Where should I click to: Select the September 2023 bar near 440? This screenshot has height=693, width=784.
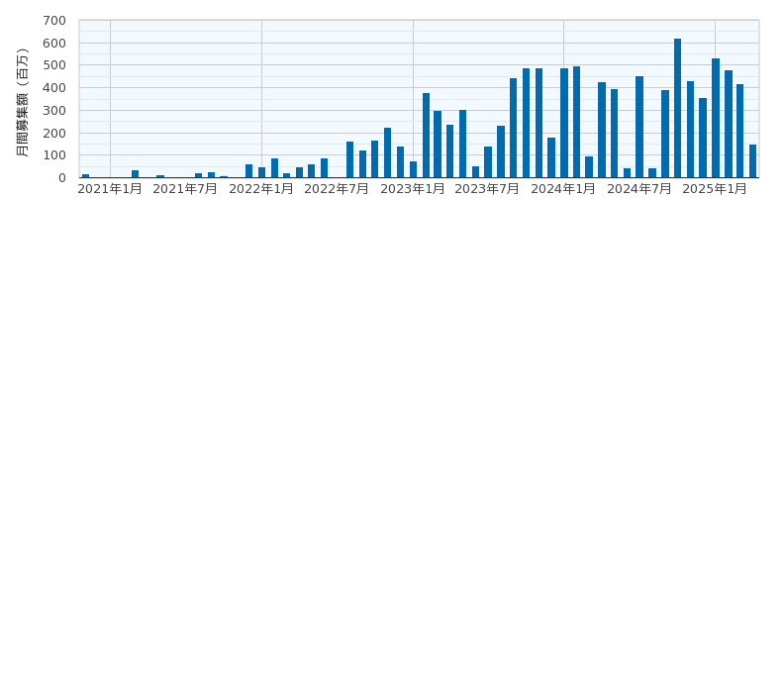pos(513,128)
